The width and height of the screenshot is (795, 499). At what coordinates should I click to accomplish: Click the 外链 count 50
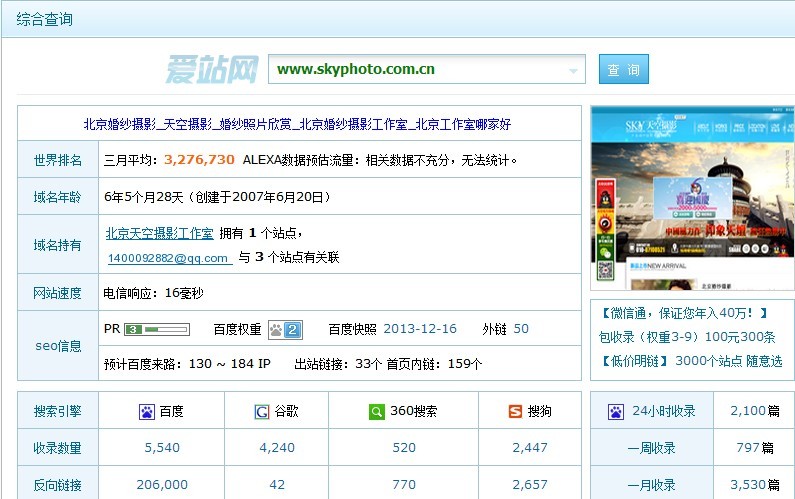[521, 329]
